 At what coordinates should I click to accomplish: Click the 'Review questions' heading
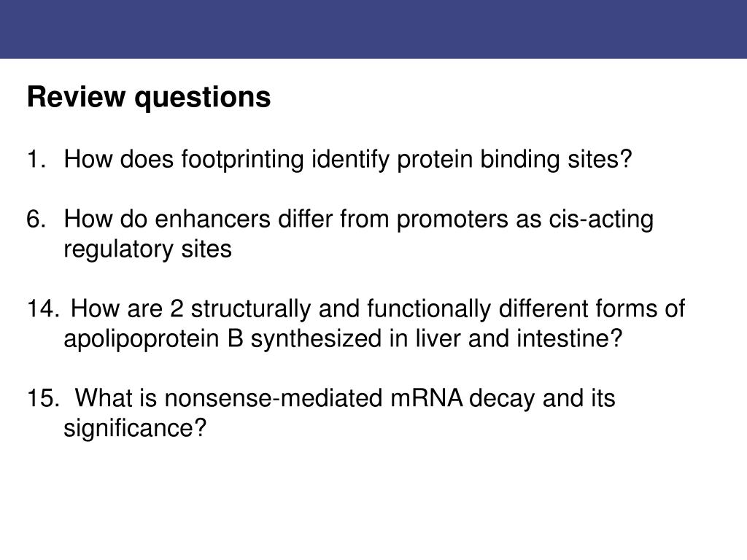tap(149, 98)
